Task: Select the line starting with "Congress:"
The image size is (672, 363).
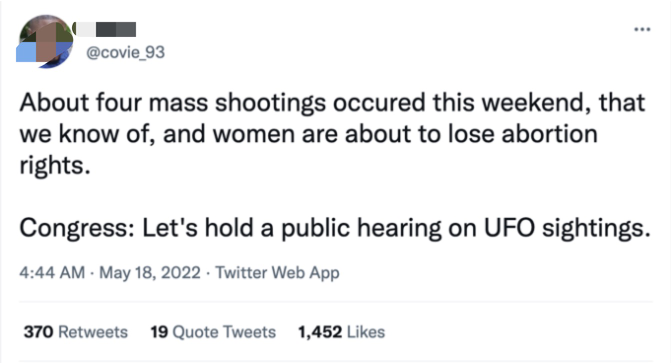Action: click(335, 227)
